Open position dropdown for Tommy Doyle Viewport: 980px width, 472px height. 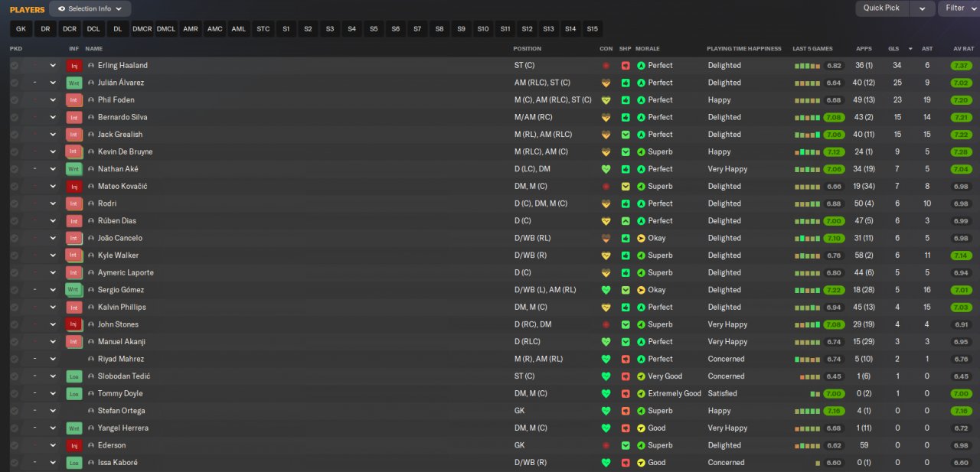pos(53,393)
